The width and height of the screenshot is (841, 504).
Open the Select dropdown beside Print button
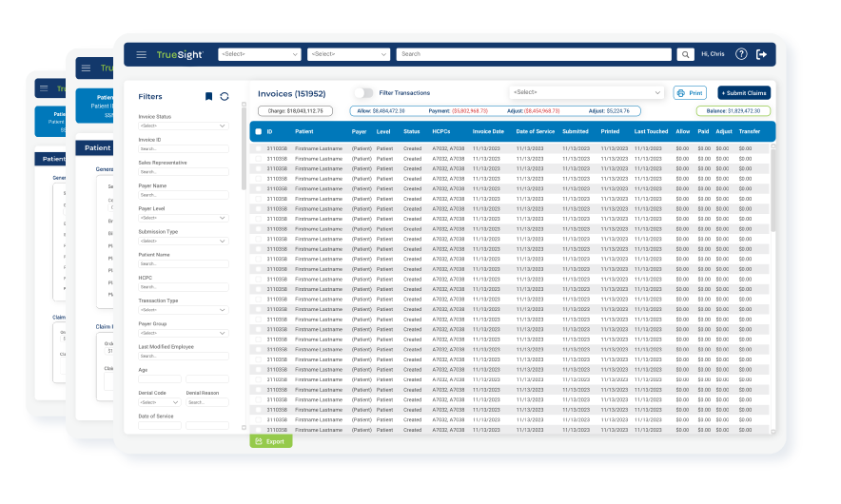point(586,92)
